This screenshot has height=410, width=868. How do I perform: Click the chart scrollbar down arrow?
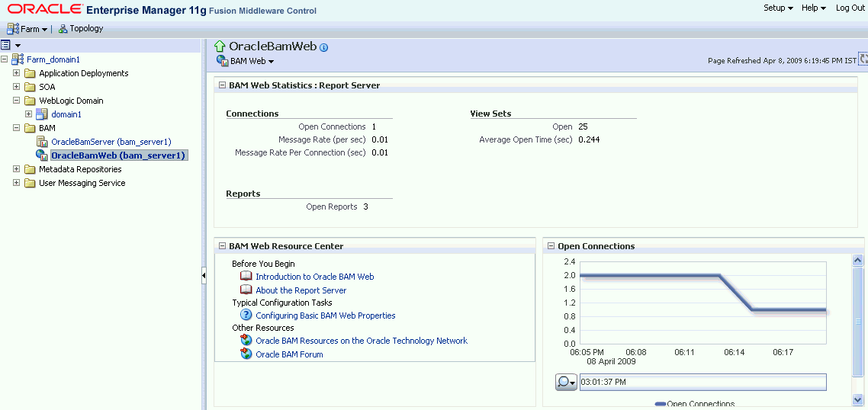(859, 400)
